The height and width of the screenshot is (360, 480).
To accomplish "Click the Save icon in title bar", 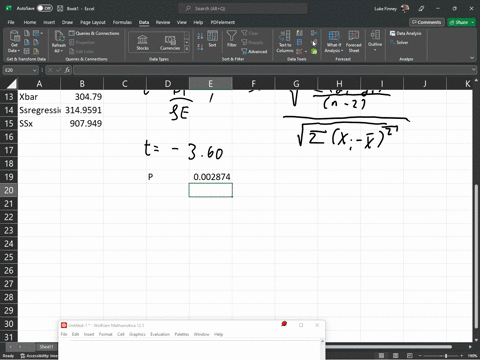I will tap(60, 8).
